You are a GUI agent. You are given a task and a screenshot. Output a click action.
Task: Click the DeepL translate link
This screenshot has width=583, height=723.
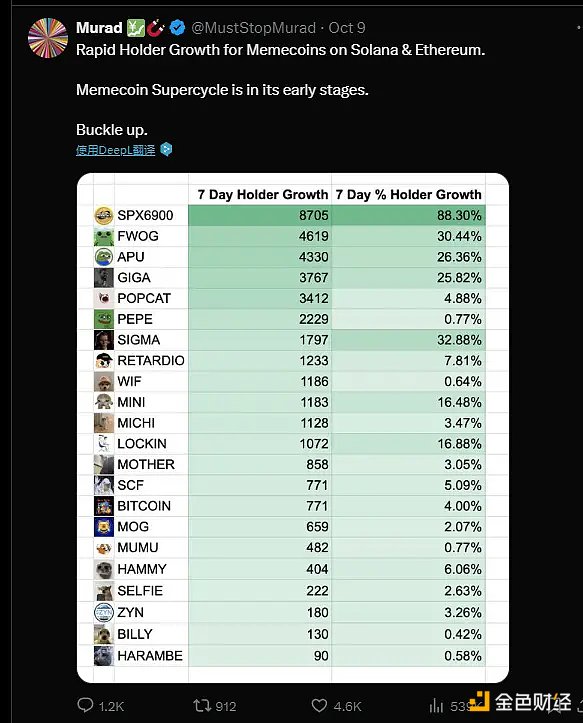point(116,150)
